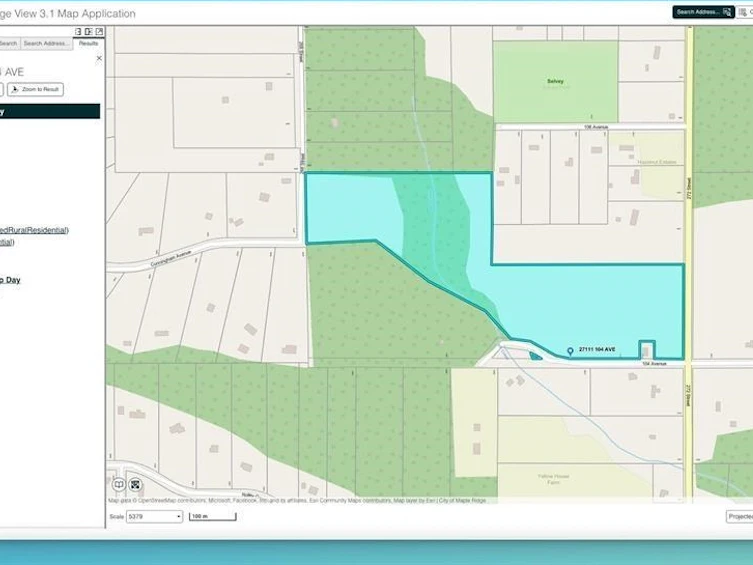
Task: Pop out the side panel with arrow icon
Action: 99,31
